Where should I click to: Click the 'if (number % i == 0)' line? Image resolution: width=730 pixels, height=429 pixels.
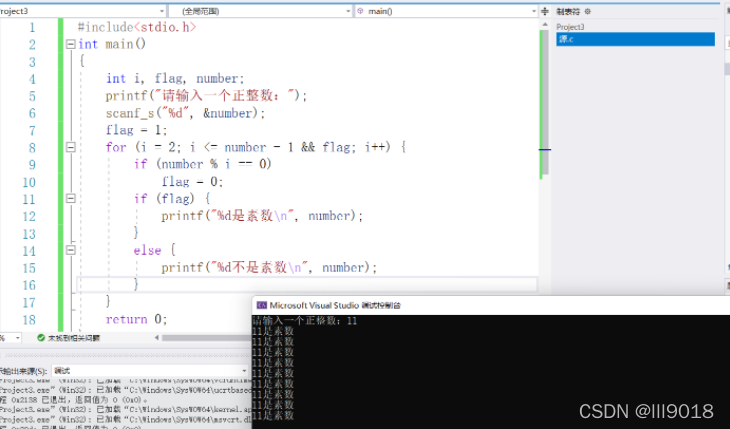(x=203, y=164)
